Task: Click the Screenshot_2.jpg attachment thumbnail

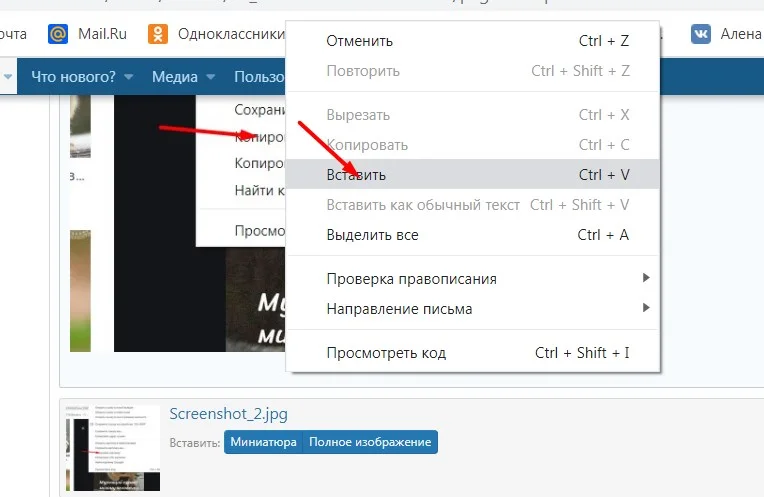Action: point(113,448)
